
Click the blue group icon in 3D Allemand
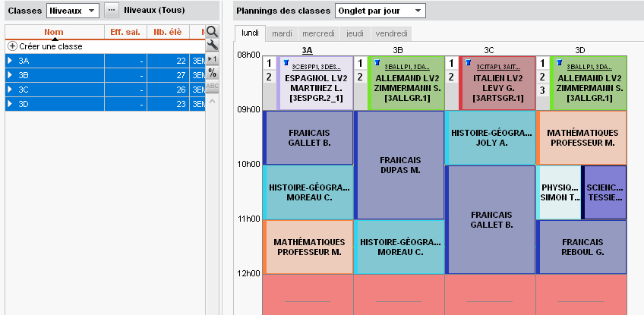tap(560, 62)
